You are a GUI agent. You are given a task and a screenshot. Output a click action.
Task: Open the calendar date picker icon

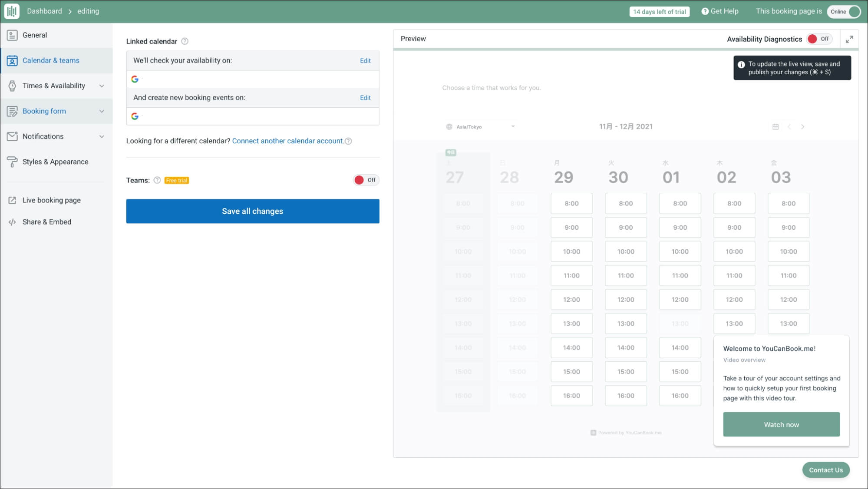tap(776, 127)
